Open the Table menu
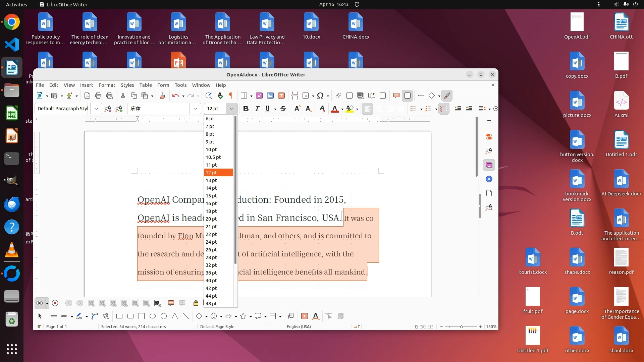The image size is (644, 362). coord(146,85)
